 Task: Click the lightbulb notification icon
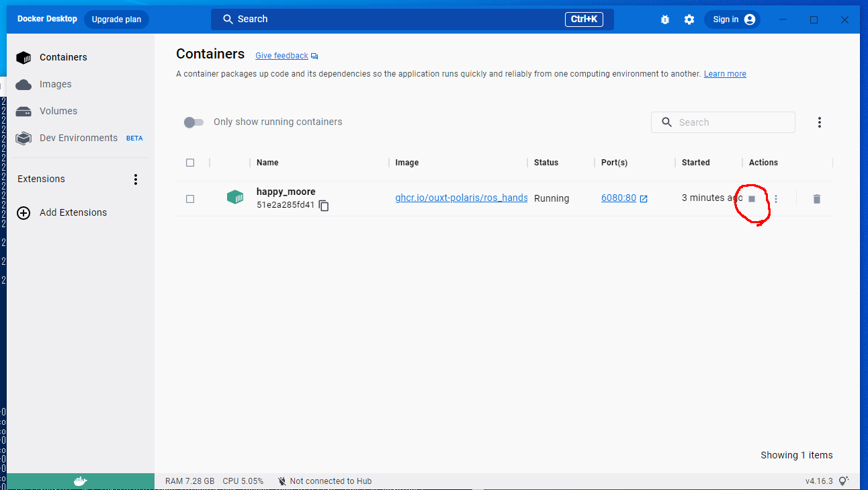point(844,481)
